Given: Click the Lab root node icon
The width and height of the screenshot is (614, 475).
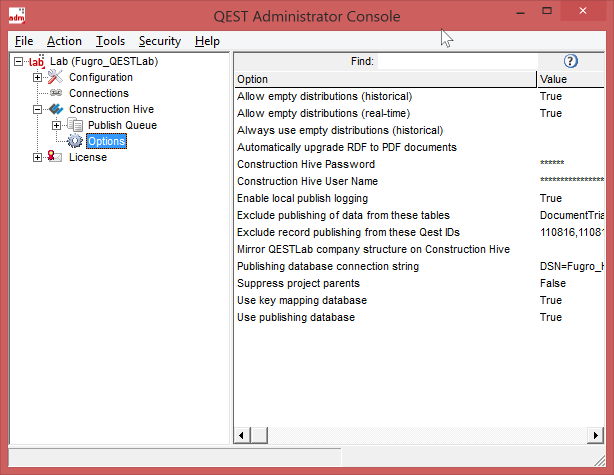Looking at the screenshot, I should pos(37,62).
